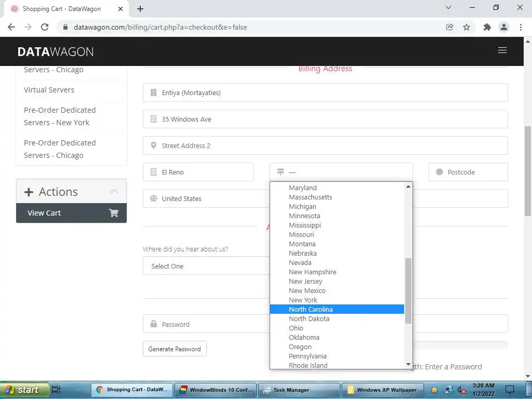Choose Montana in the state list
Viewport: 532px width, 399px height.
[x=337, y=244]
